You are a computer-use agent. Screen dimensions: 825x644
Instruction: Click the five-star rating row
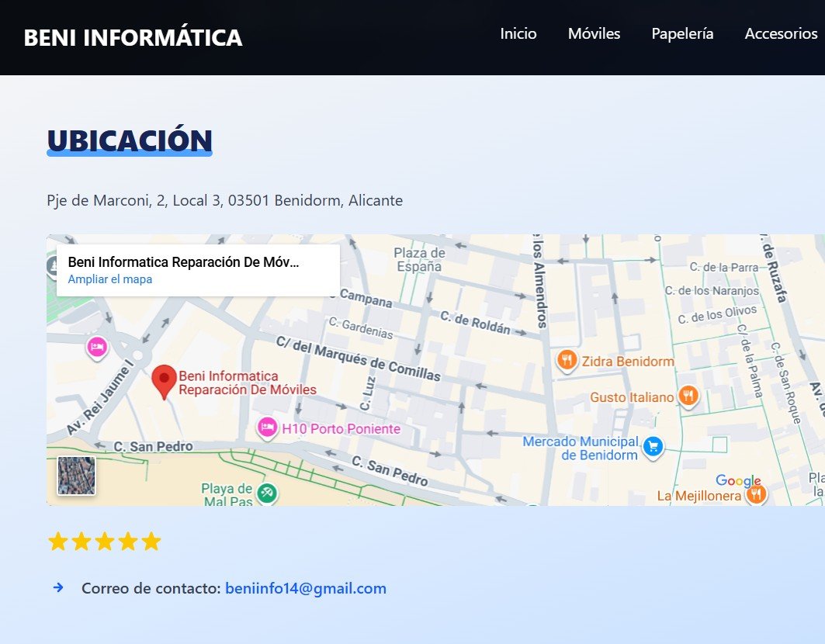tap(103, 541)
